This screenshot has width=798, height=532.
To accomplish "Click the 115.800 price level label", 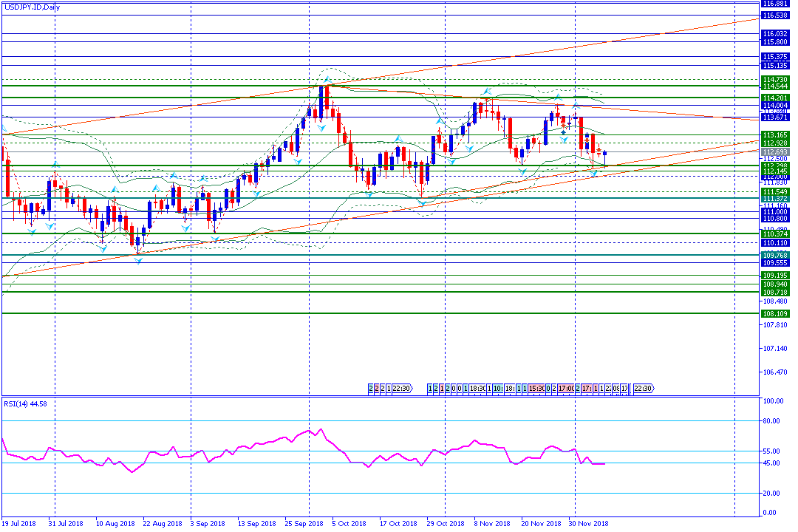I will (x=774, y=41).
